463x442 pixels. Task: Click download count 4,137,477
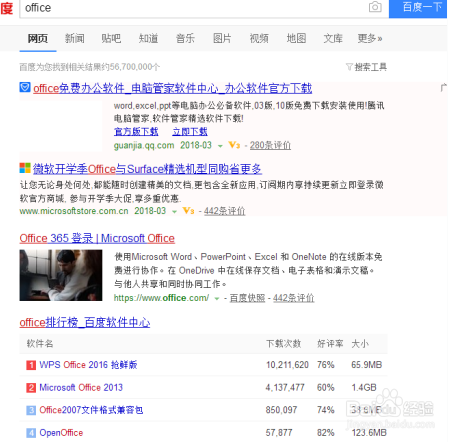click(x=285, y=387)
